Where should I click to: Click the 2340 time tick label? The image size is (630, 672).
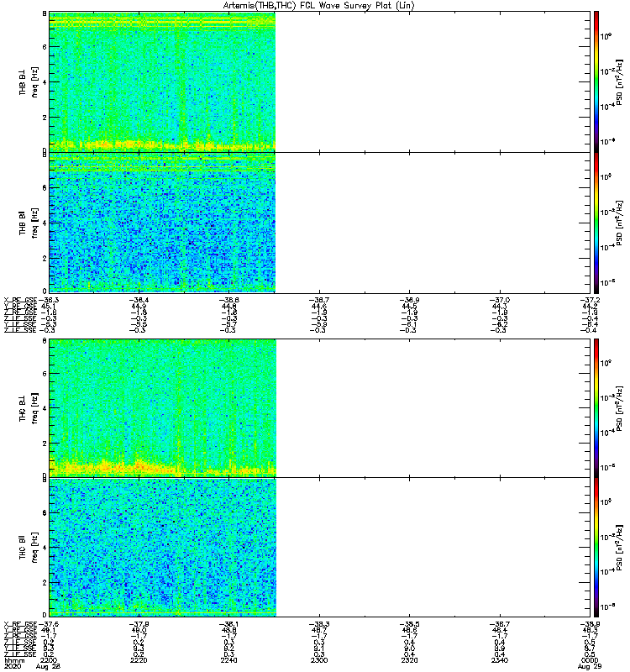point(500,660)
